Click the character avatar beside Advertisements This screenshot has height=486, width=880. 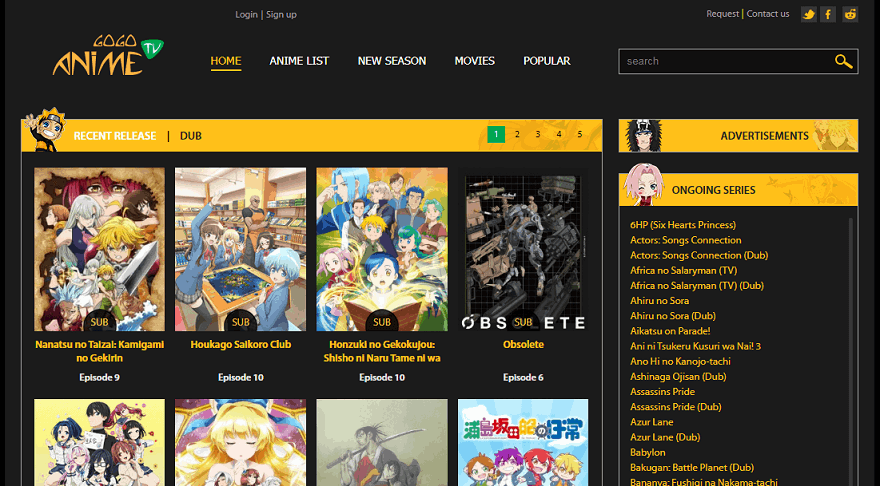click(x=640, y=135)
